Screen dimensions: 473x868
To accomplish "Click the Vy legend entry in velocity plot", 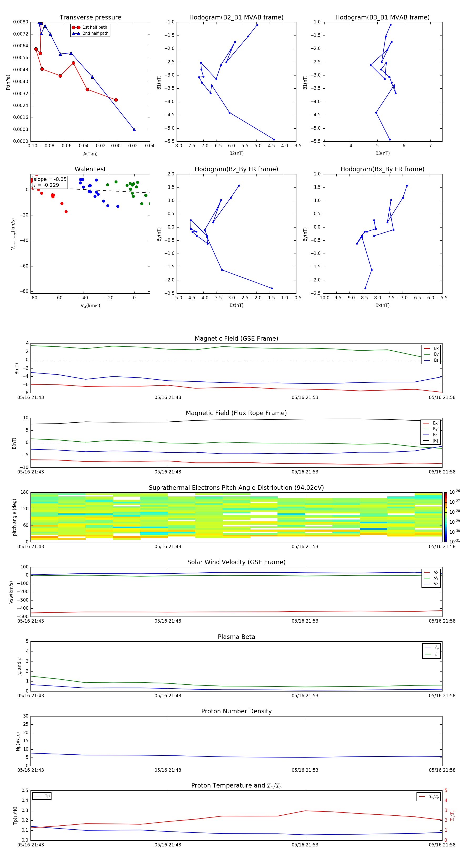I will (x=431, y=578).
